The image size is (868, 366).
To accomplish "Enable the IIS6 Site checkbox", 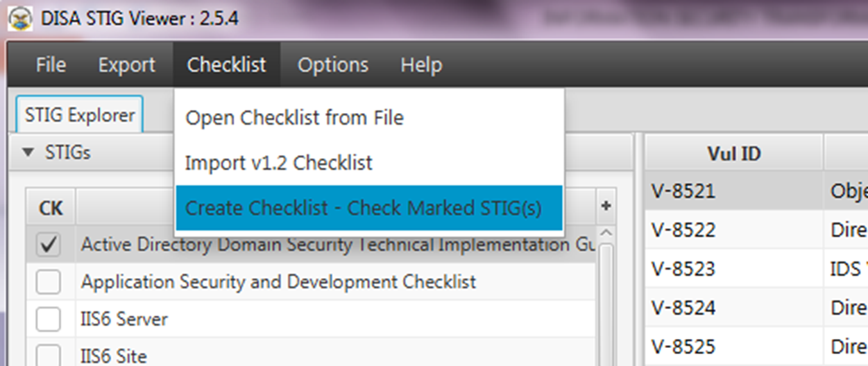I will pyautogui.click(x=48, y=356).
